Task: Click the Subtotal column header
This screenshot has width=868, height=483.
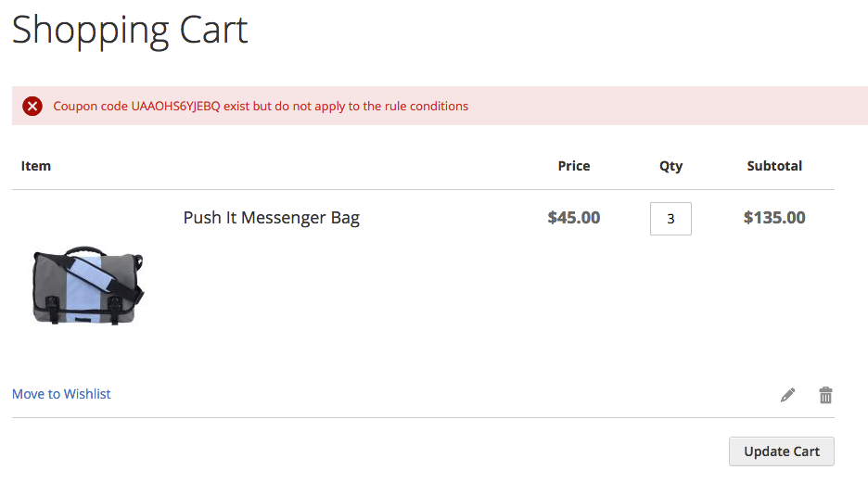Action: [x=774, y=166]
